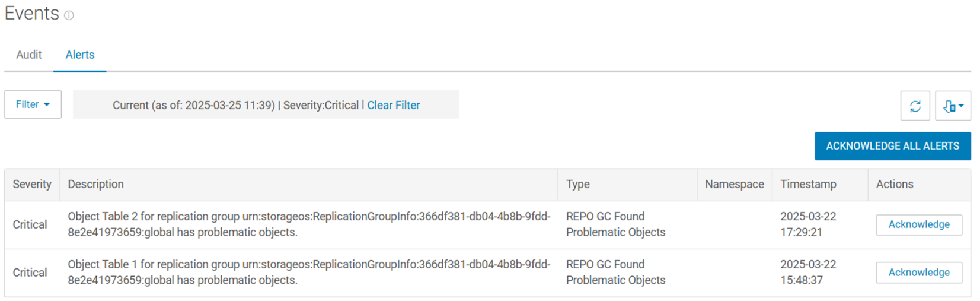Expand the Filter dropdown
This screenshot has width=980, height=301.
pos(33,104)
